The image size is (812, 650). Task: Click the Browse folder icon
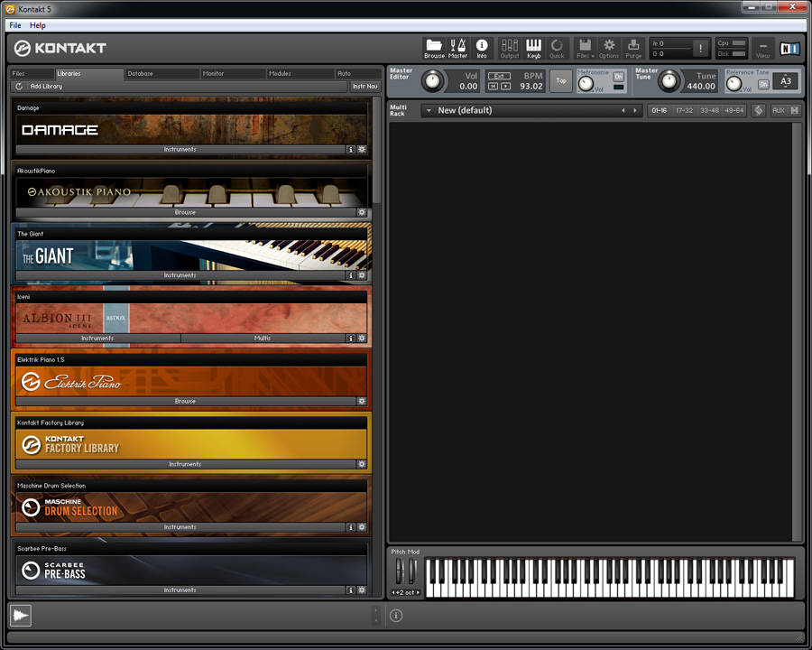[x=434, y=47]
